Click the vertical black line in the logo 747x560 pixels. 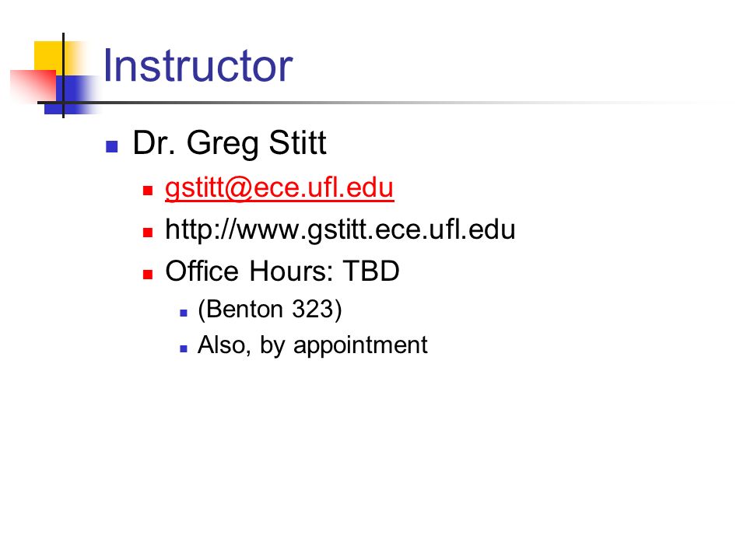pos(63,75)
